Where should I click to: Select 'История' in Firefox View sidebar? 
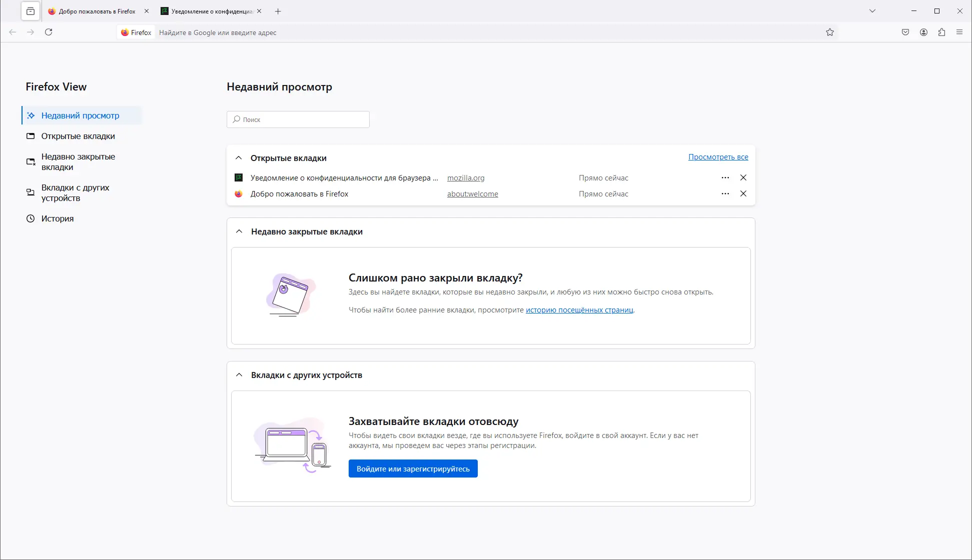57,218
